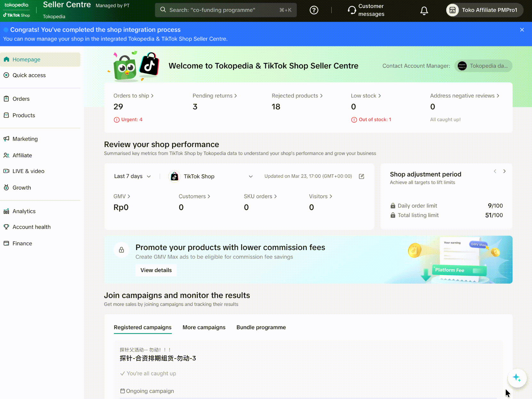Click the Total listing limit row
The width and height of the screenshot is (532, 399).
coord(447,215)
